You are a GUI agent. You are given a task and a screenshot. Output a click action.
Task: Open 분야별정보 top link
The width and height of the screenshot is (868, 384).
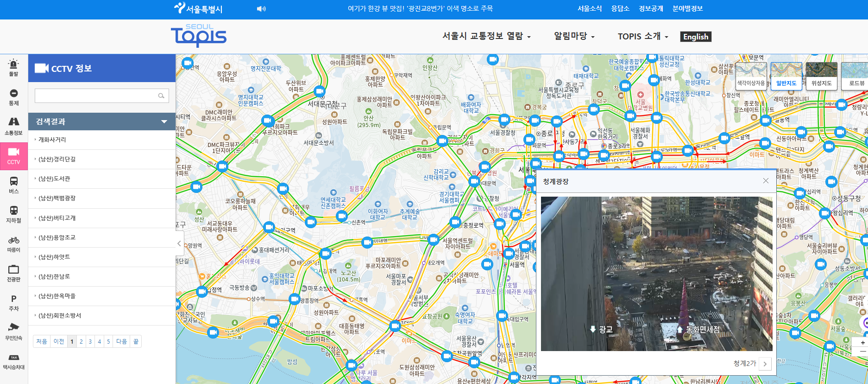pyautogui.click(x=687, y=8)
